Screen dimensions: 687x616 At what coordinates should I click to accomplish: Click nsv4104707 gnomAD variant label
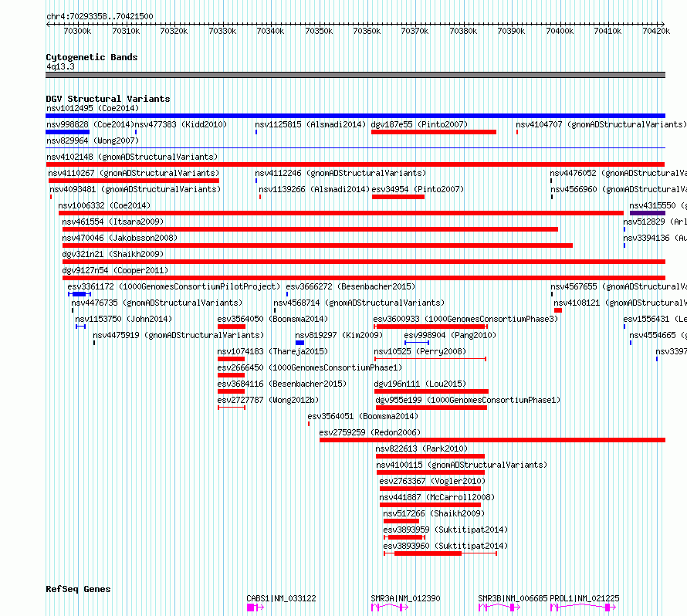coord(601,124)
